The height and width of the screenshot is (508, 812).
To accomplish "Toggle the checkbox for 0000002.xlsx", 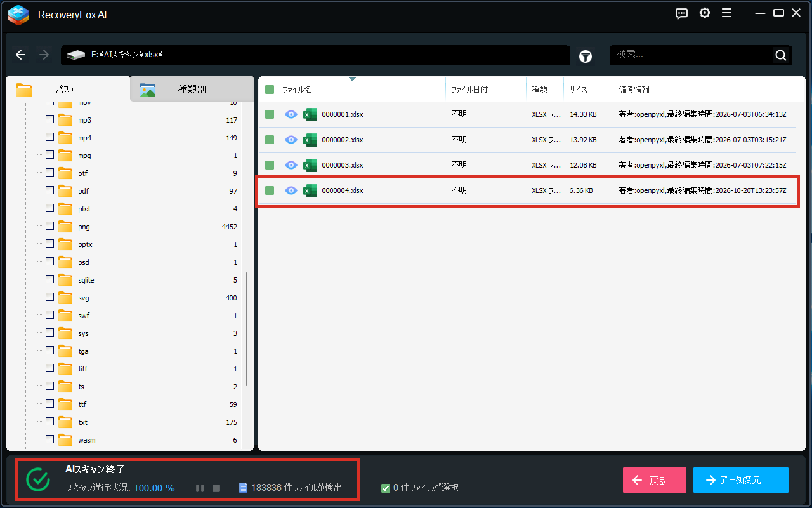I will pos(270,140).
